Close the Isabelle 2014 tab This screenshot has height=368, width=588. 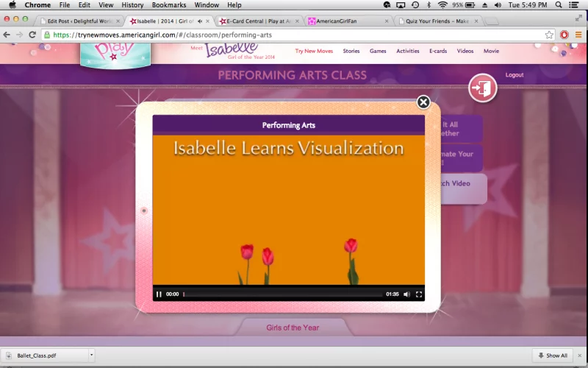click(207, 21)
